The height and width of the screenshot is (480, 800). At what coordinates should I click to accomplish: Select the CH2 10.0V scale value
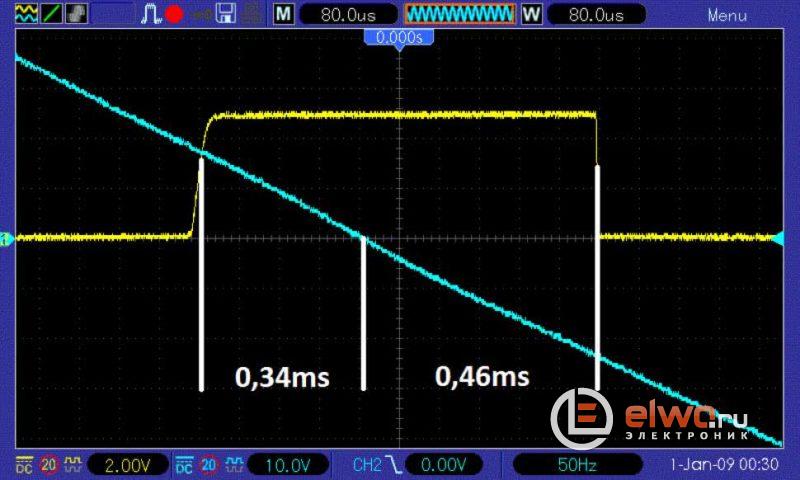pyautogui.click(x=288, y=465)
